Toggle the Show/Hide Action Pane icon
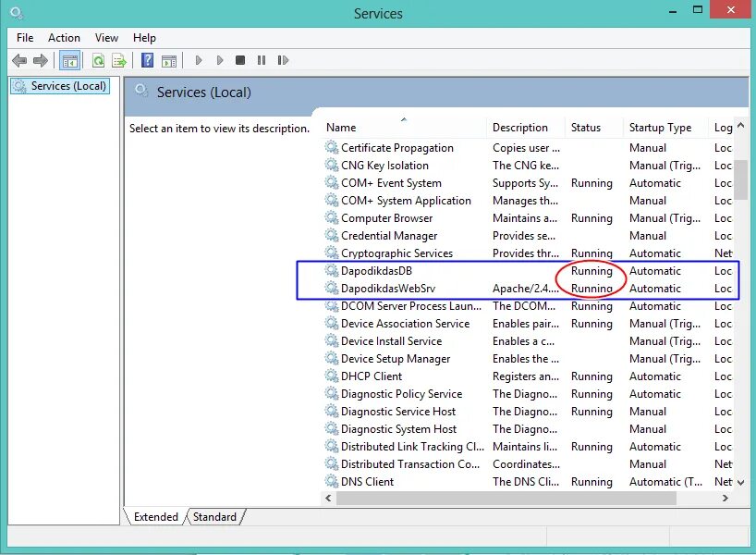The image size is (756, 555). point(169,61)
